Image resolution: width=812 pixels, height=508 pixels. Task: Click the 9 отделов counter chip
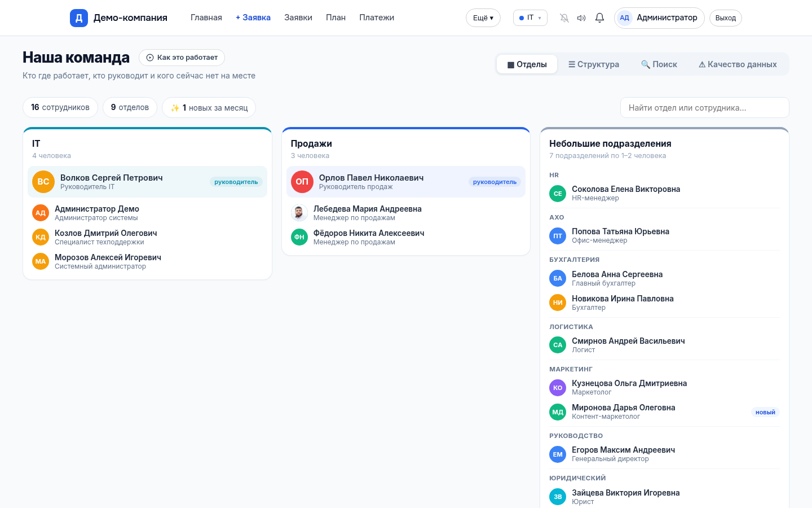[x=130, y=107]
